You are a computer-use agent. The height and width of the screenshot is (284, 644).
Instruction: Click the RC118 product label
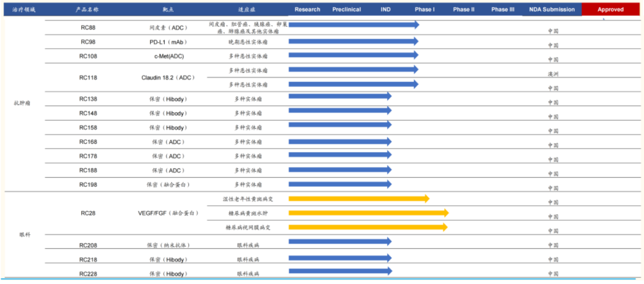(x=88, y=78)
